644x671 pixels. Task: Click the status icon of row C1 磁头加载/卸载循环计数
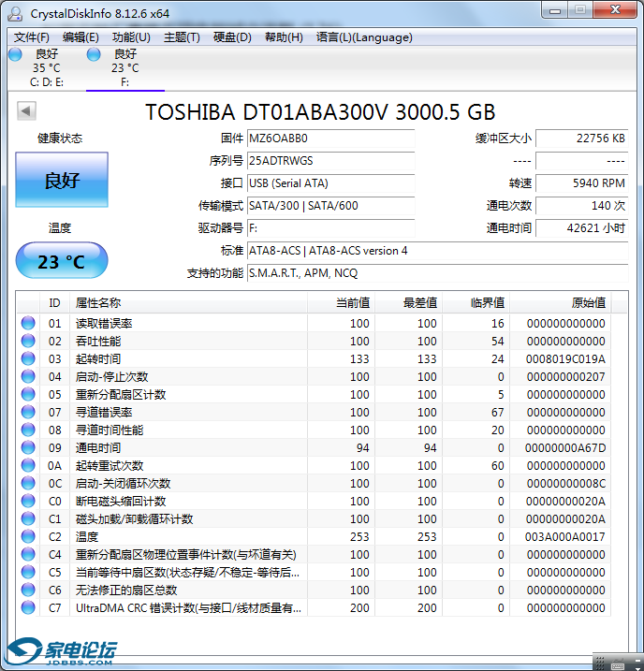28,518
